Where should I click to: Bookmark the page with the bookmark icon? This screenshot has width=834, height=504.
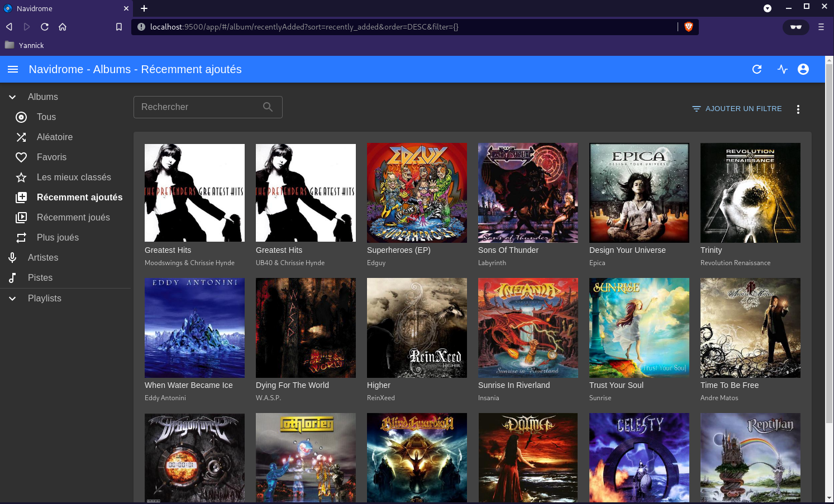[x=118, y=27]
